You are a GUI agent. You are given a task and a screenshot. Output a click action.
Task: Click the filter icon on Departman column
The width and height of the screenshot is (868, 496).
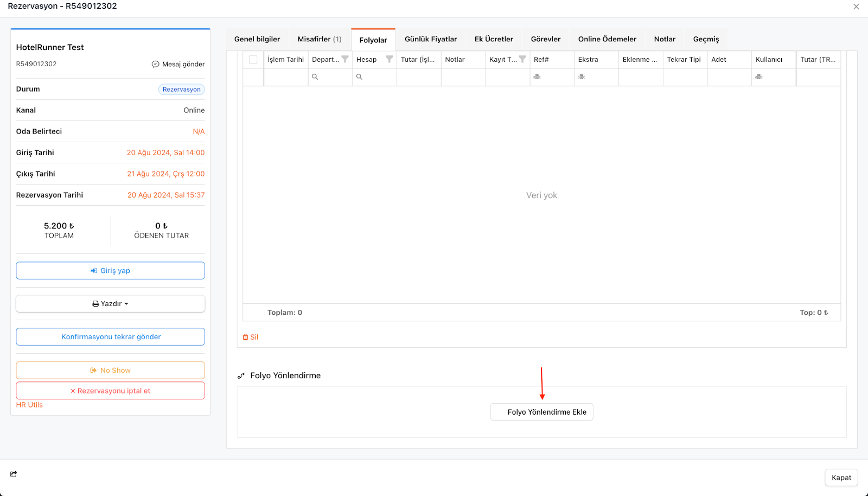pos(345,59)
